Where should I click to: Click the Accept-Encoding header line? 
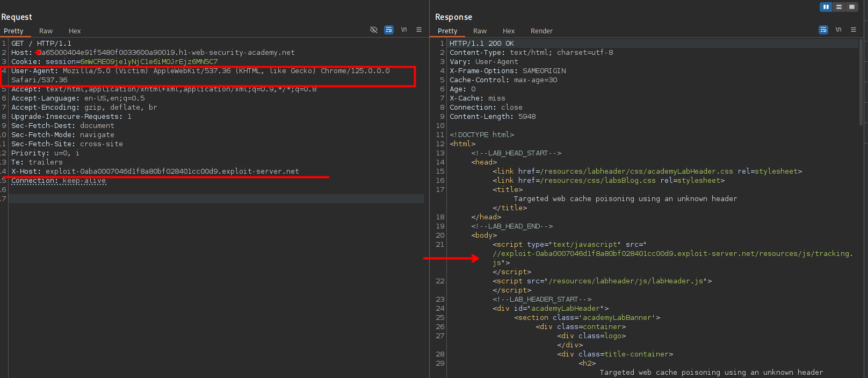coord(84,108)
